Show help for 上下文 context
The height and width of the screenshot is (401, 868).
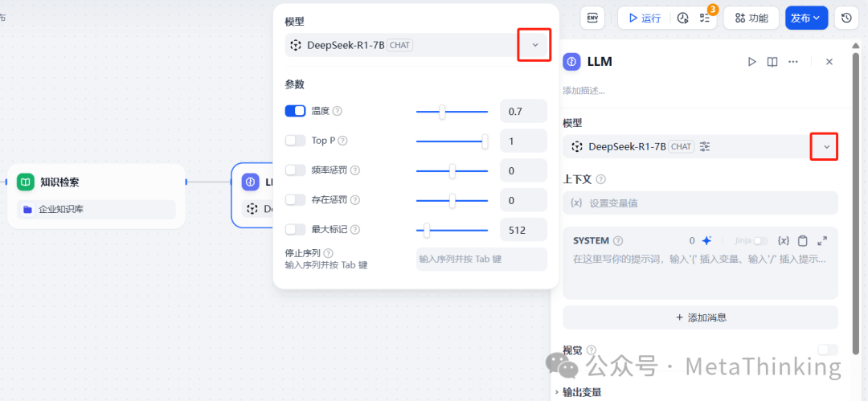click(x=600, y=179)
